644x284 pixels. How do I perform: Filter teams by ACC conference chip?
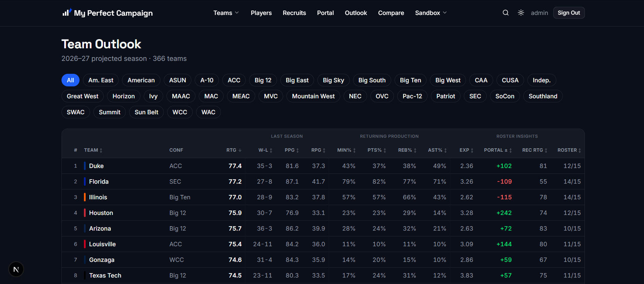click(x=234, y=80)
